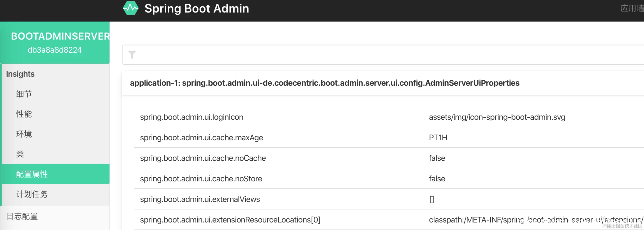Image resolution: width=644 pixels, height=230 pixels.
Task: Click instance id db3a8a8d8224
Action: (x=55, y=50)
